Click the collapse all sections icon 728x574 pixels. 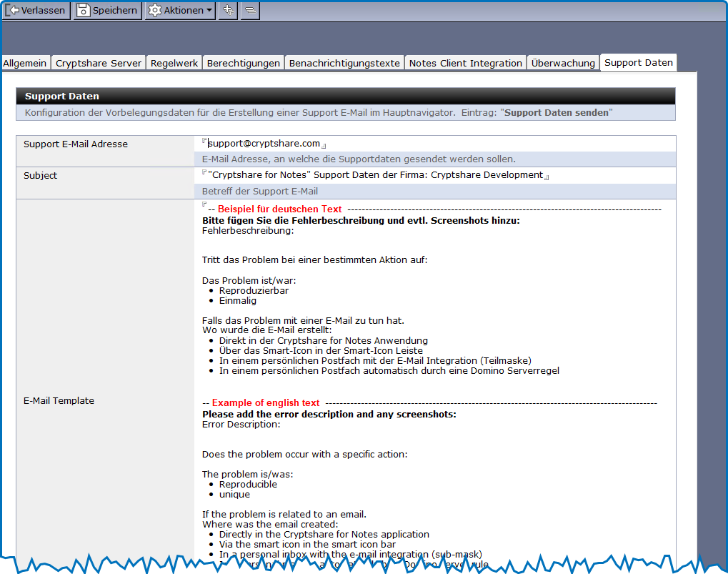(x=250, y=10)
